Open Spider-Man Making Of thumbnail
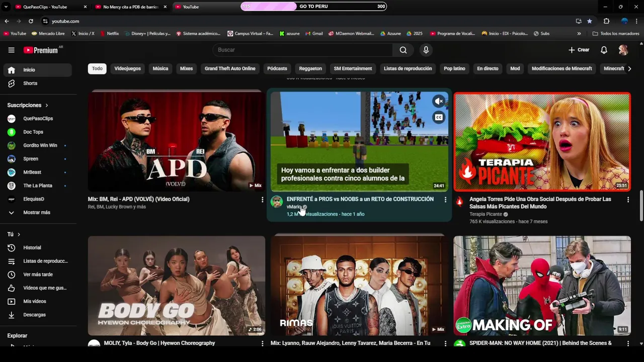Image resolution: width=644 pixels, height=362 pixels. coord(542,286)
